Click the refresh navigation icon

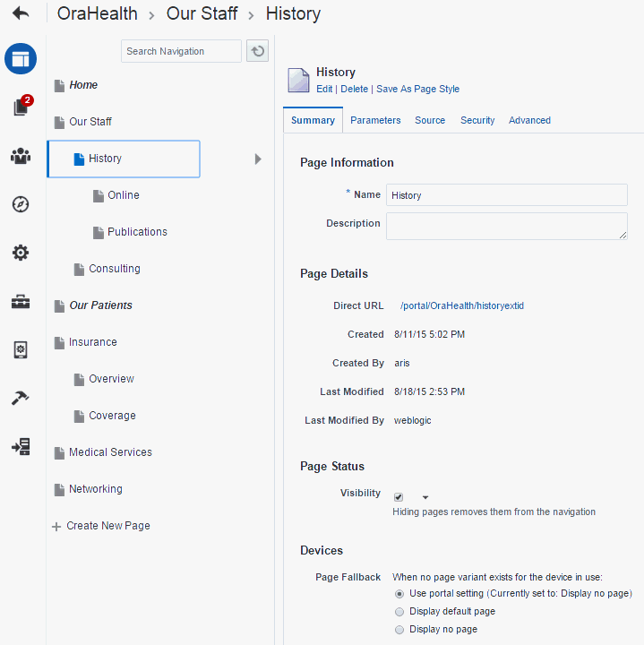257,51
